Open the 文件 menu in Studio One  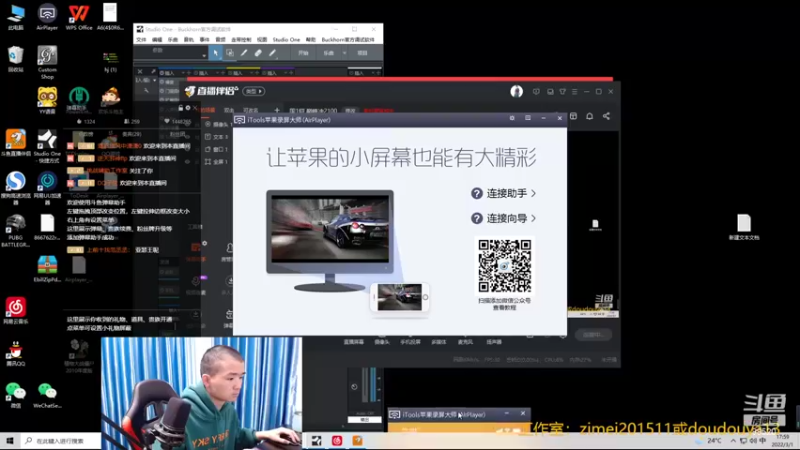tap(141, 40)
